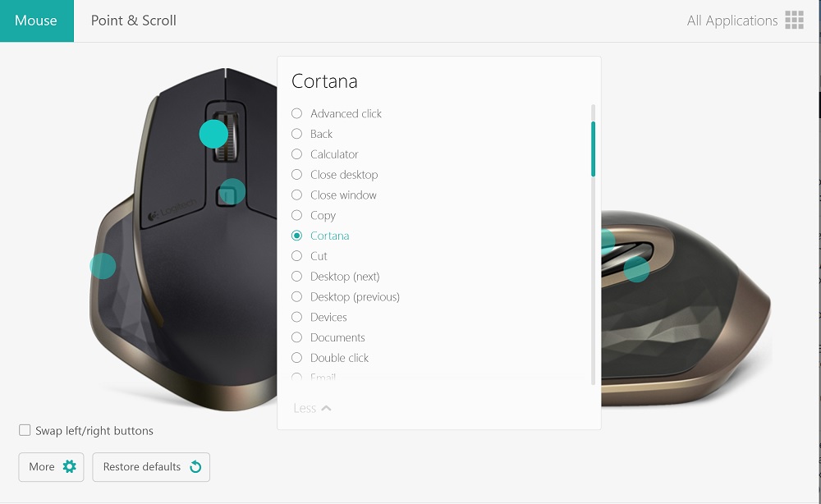Click the thumb gesture button hotspot

click(x=103, y=266)
